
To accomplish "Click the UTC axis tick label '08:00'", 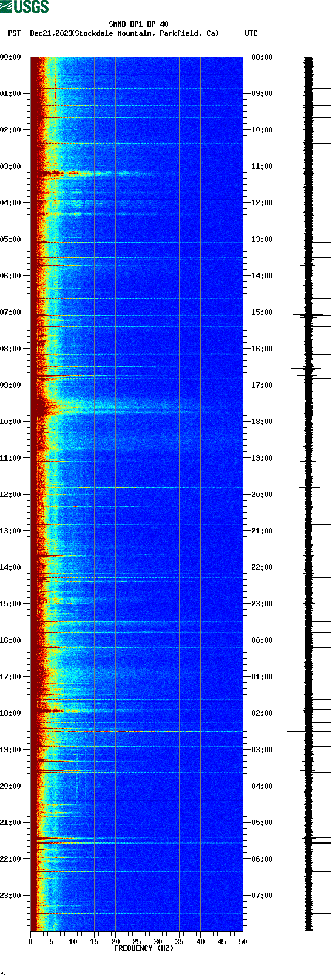I will click(x=262, y=57).
